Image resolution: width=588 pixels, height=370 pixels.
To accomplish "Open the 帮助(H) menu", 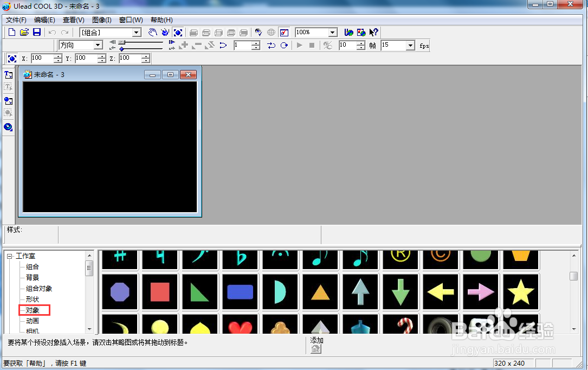I will [161, 20].
